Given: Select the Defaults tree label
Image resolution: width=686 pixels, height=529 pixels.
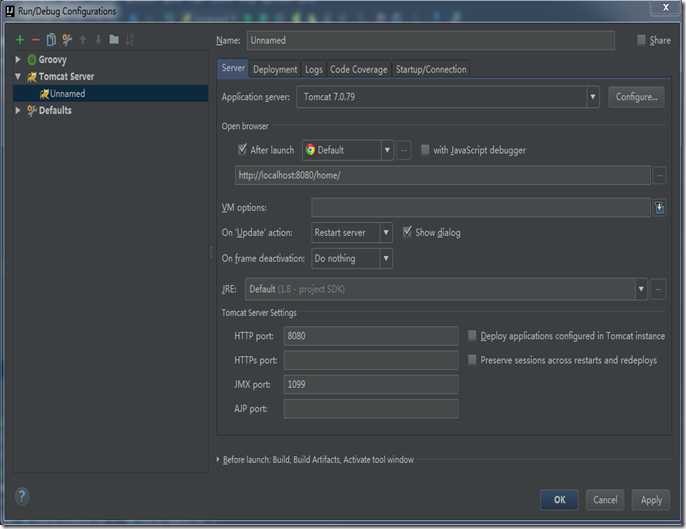Looking at the screenshot, I should 55,110.
